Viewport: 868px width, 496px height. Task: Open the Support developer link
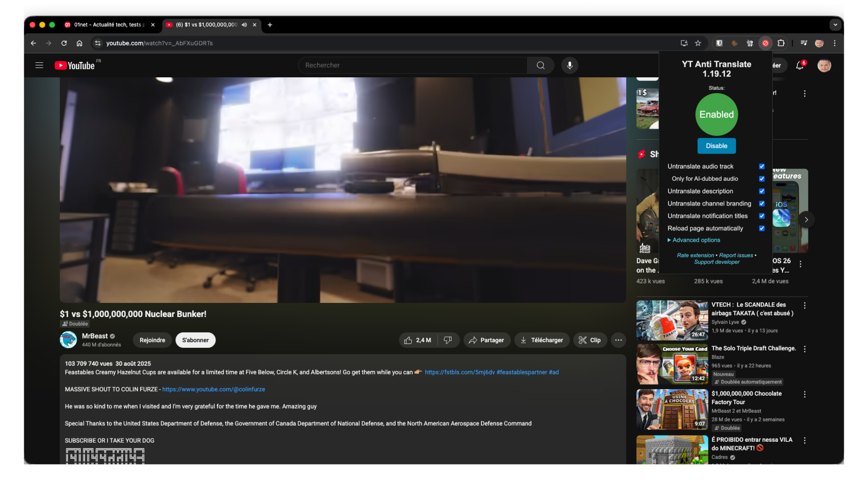[717, 262]
